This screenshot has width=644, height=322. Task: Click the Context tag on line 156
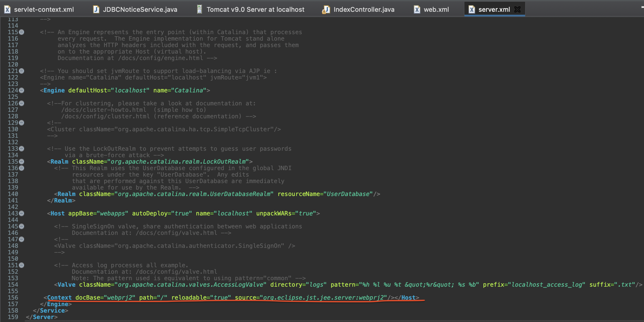coord(59,298)
